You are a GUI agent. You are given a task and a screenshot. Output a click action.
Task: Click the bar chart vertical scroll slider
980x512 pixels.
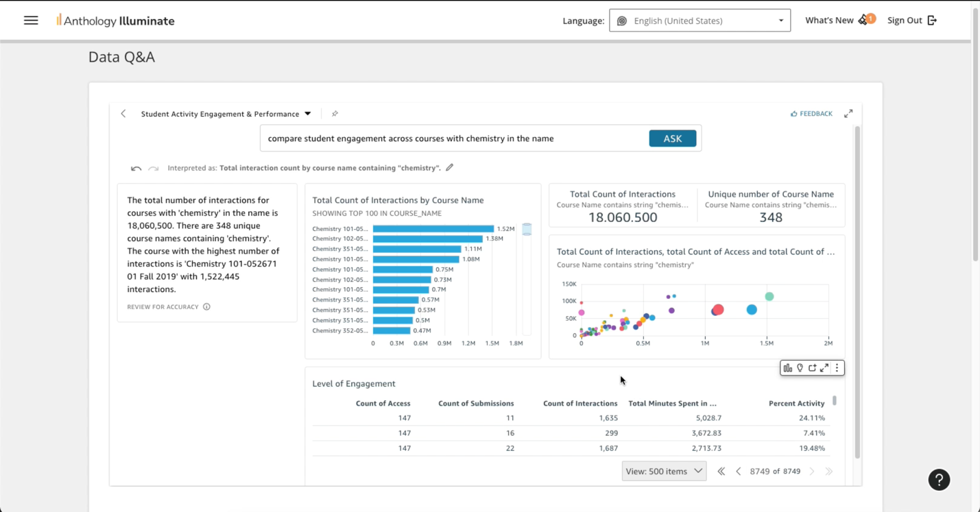click(x=527, y=230)
